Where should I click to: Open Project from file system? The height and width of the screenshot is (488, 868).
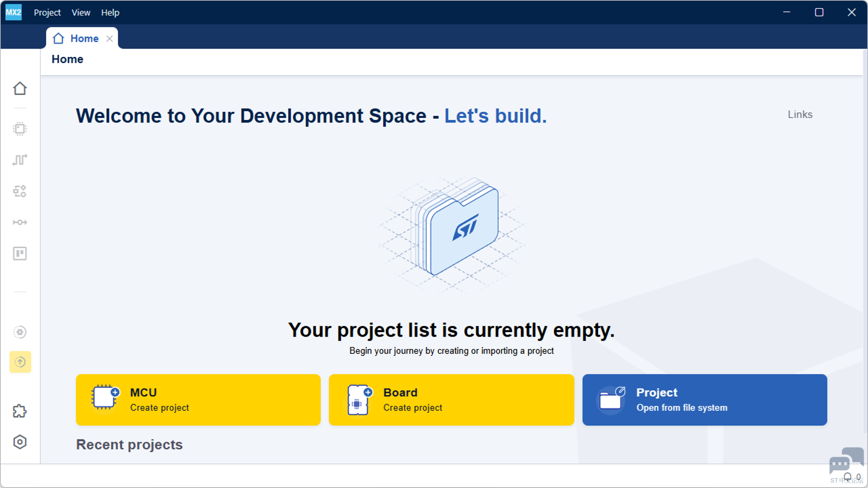pos(705,400)
